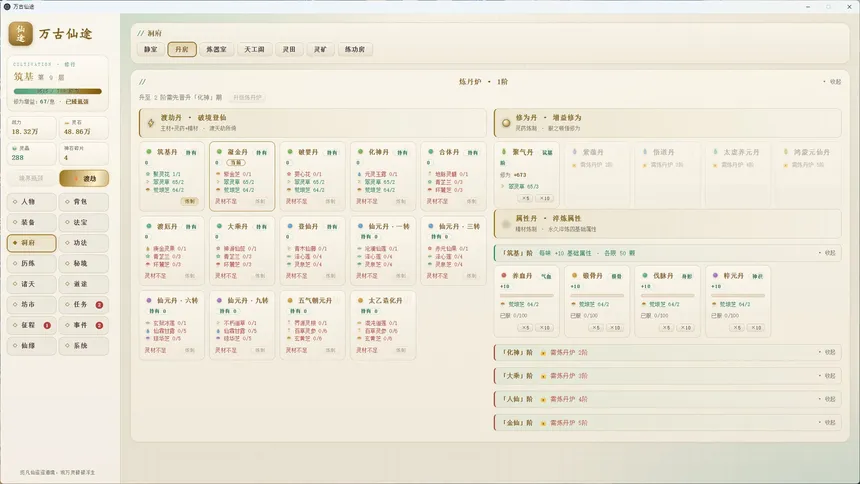The height and width of the screenshot is (484, 860).
Task: Click the lock icon in 「化神」阶 row
Action: coord(543,353)
